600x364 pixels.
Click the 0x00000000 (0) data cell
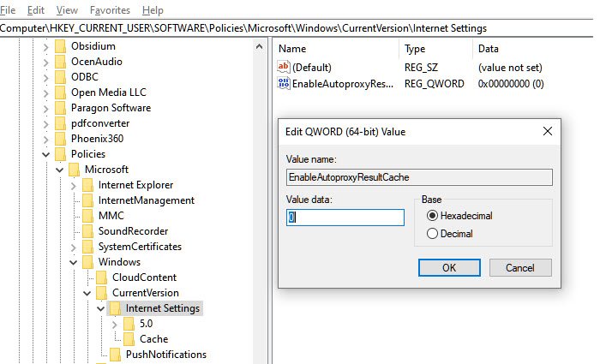click(511, 84)
